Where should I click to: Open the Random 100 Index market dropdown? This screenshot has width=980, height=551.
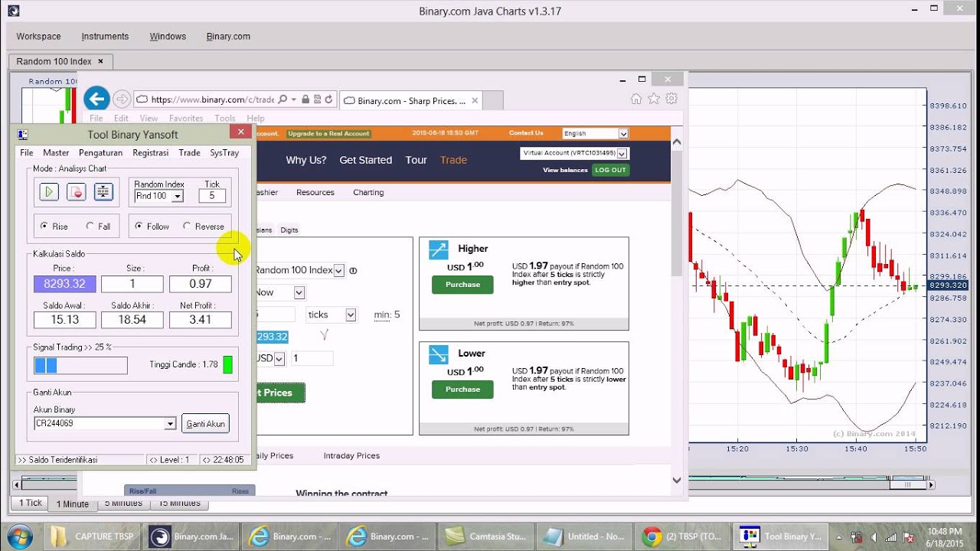tap(338, 270)
